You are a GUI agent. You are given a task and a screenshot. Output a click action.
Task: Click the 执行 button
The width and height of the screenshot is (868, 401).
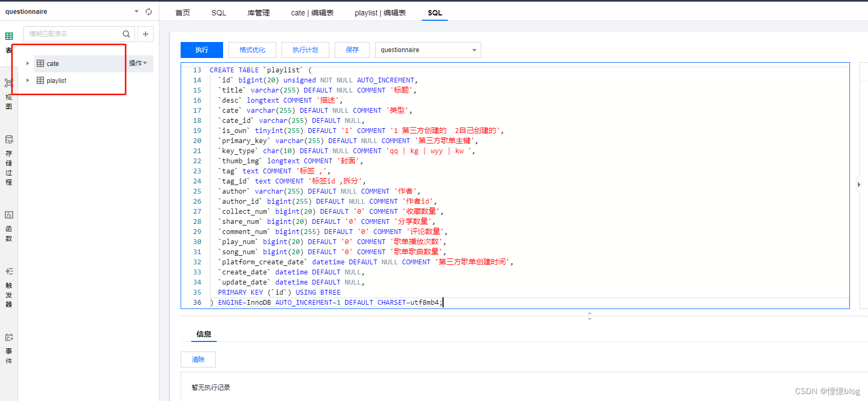click(x=202, y=50)
